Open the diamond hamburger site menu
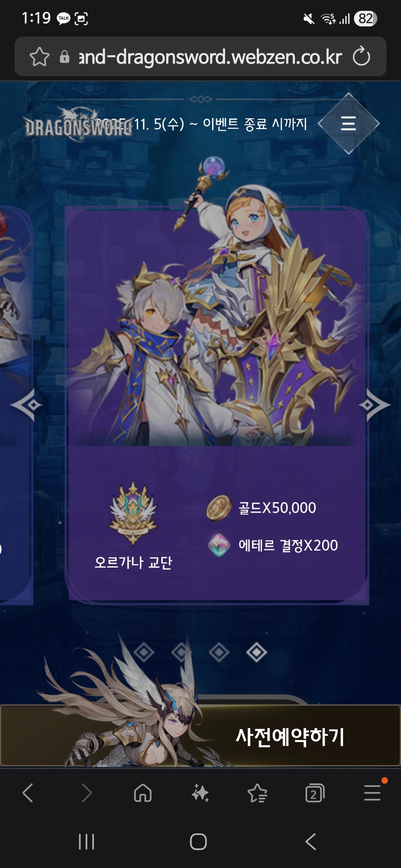Viewport: 401px width, 868px height. [x=348, y=123]
